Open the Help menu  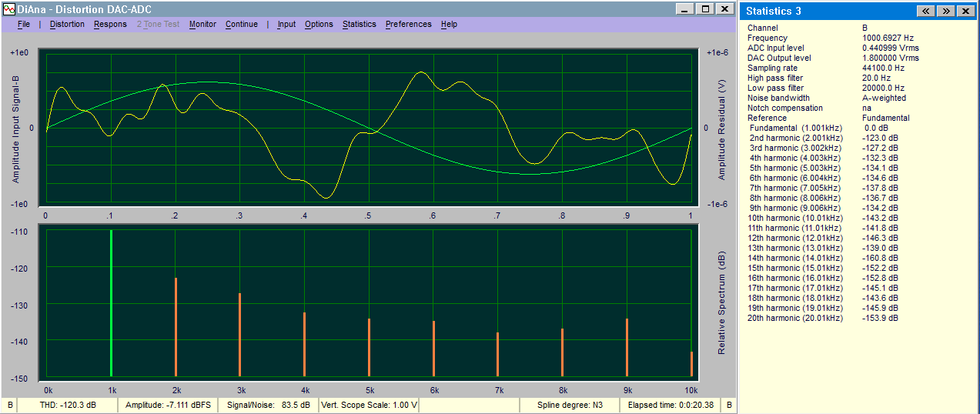coord(450,24)
